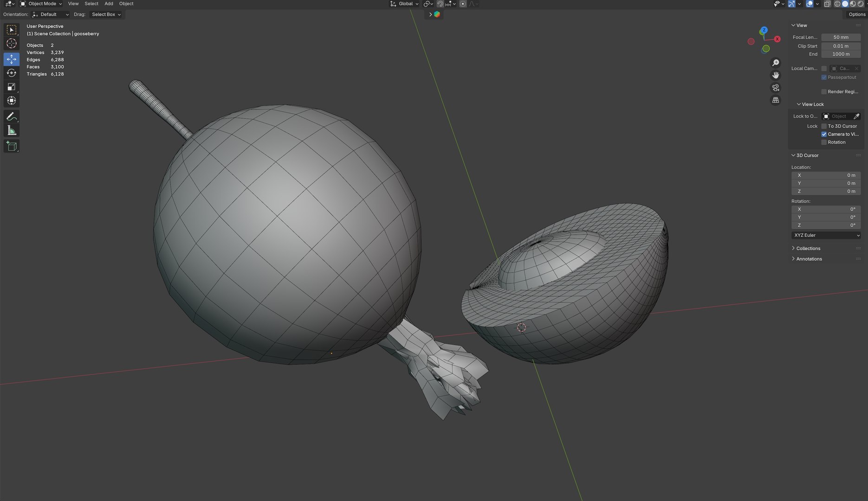Collapse the View Lock subpanel
The image size is (868, 501).
tap(810, 104)
